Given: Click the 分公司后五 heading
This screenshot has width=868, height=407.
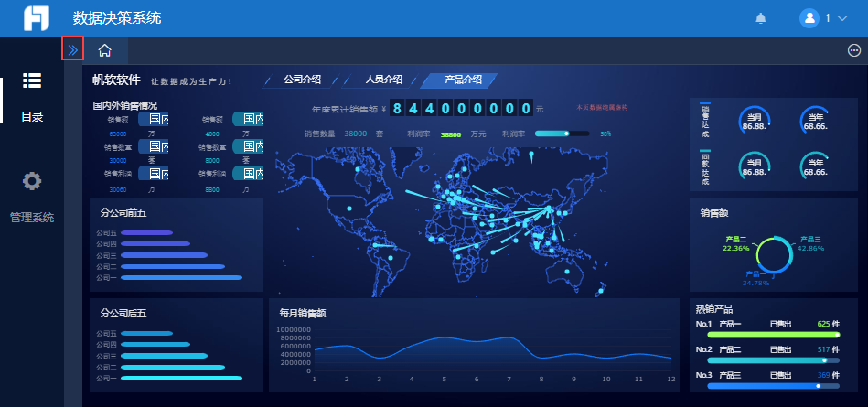Looking at the screenshot, I should pyautogui.click(x=123, y=313).
